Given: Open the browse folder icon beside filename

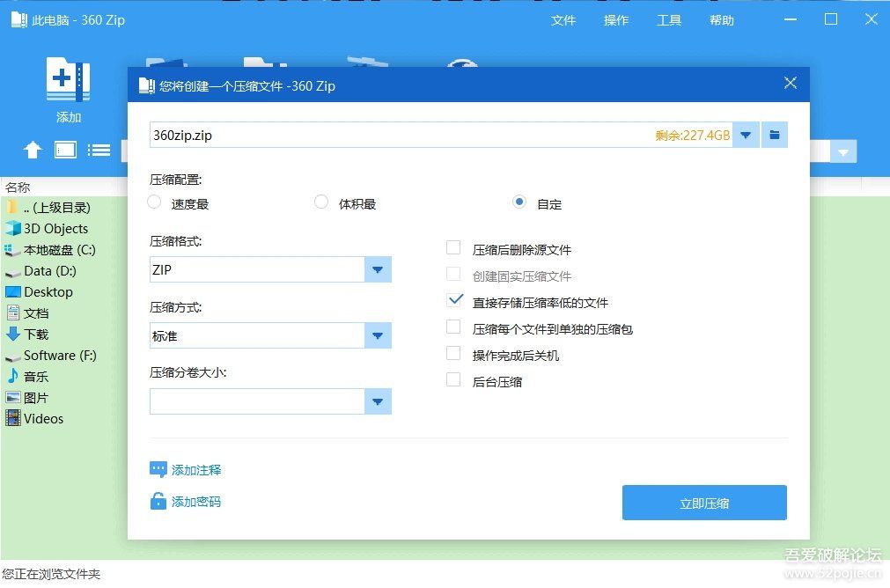Looking at the screenshot, I should click(x=774, y=135).
